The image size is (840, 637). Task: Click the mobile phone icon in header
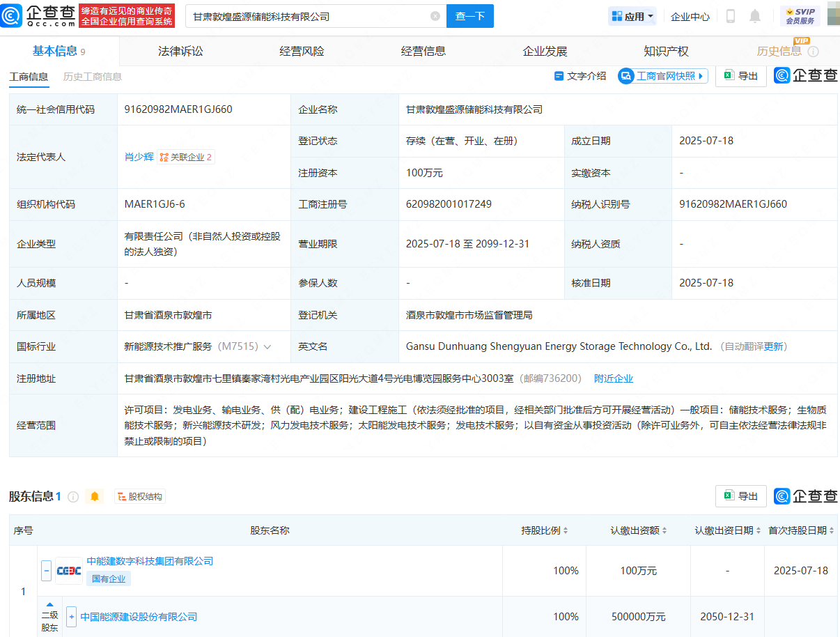[731, 16]
